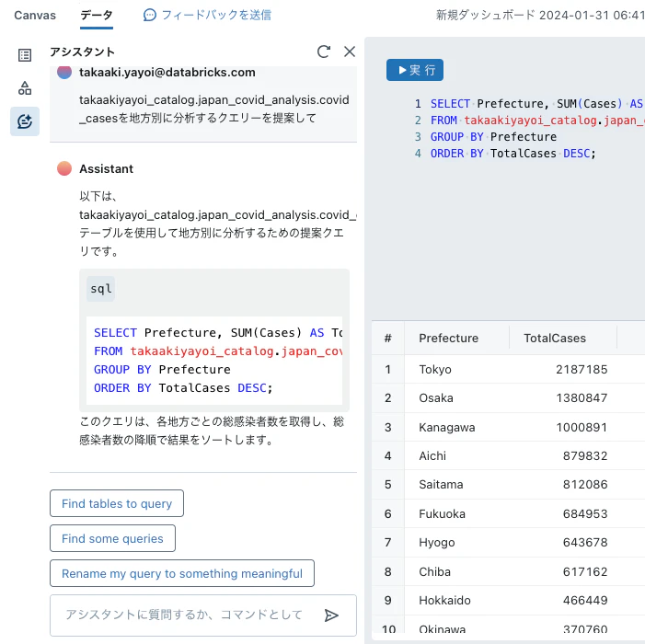Screen dimensions: 645x644
Task: Select the Kanagawa cell
Action: click(x=447, y=427)
